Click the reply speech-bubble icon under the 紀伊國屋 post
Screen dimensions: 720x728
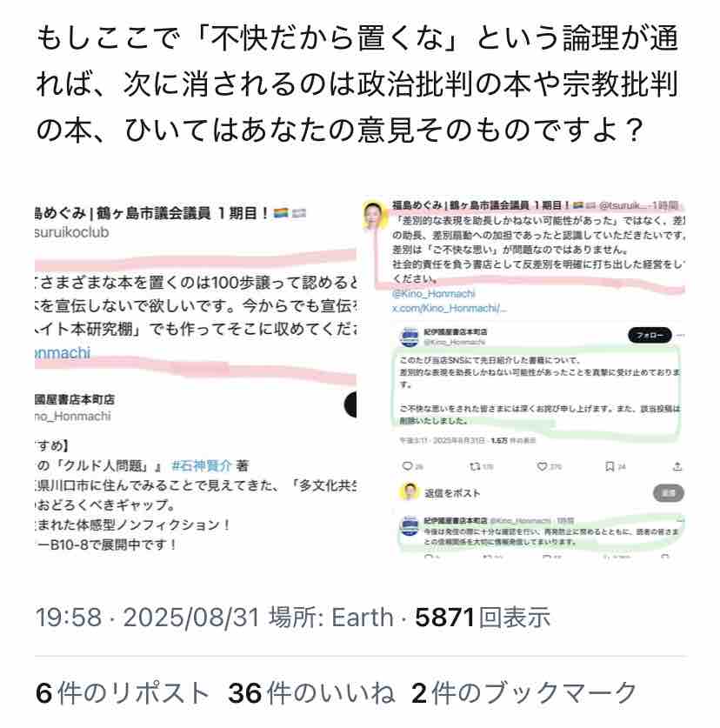(x=407, y=466)
